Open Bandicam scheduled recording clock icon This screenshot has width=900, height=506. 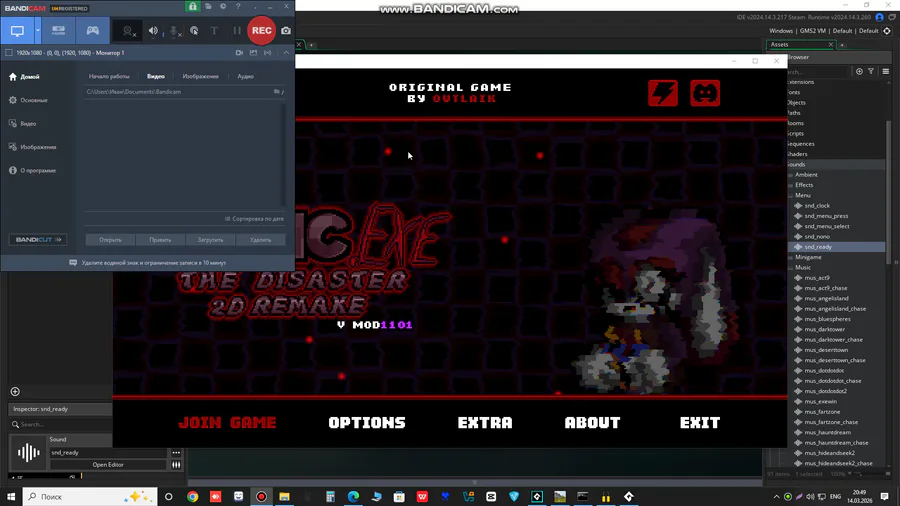pyautogui.click(x=223, y=6)
